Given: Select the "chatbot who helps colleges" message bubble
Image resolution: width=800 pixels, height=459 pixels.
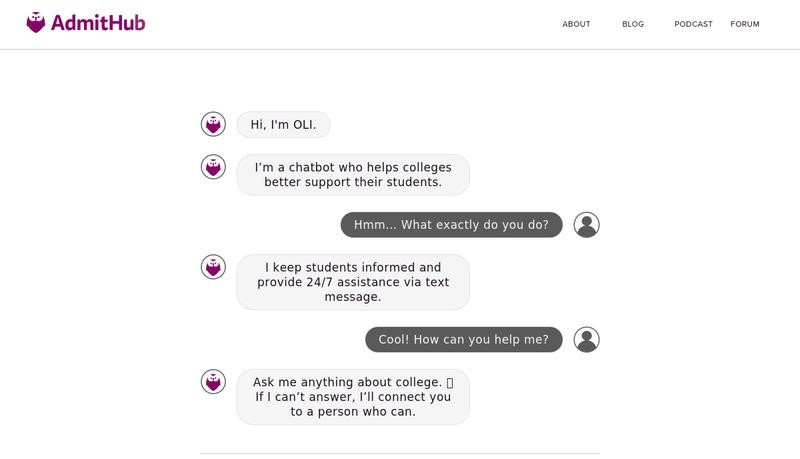Looking at the screenshot, I should coord(352,175).
